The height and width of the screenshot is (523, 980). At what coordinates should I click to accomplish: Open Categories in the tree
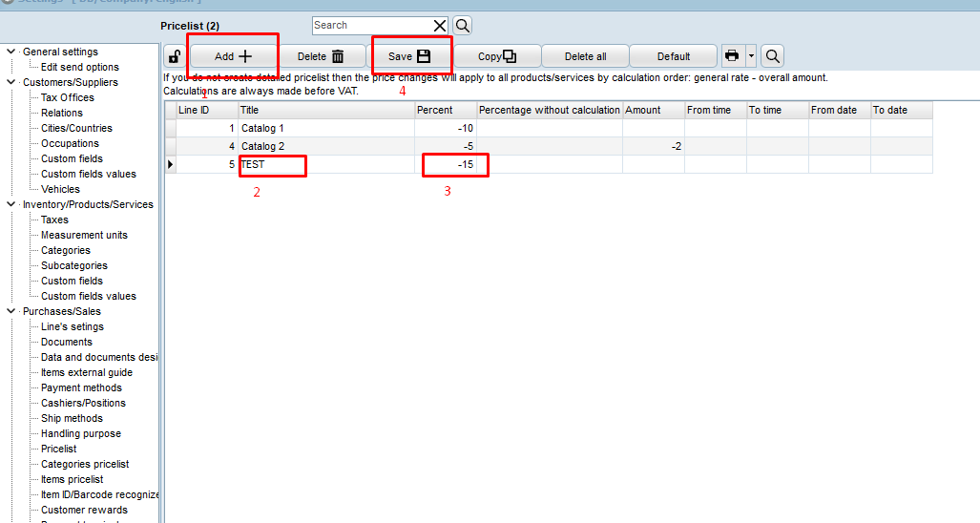click(x=66, y=251)
